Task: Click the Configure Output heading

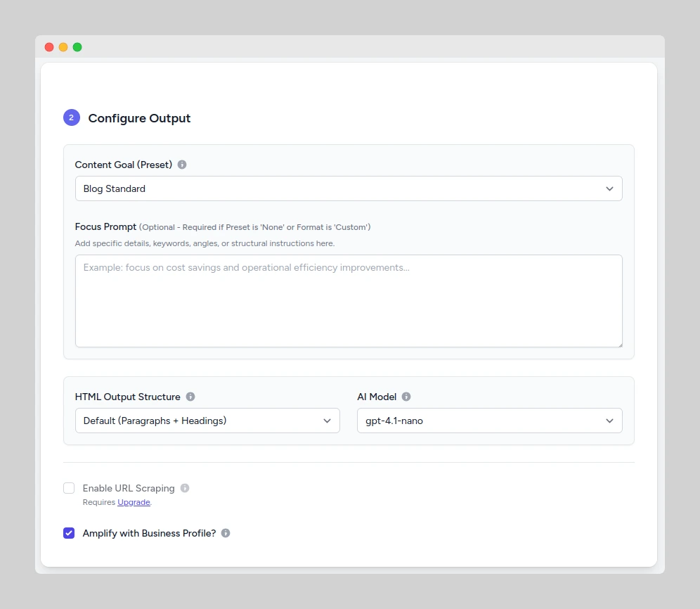Action: pyautogui.click(x=139, y=118)
